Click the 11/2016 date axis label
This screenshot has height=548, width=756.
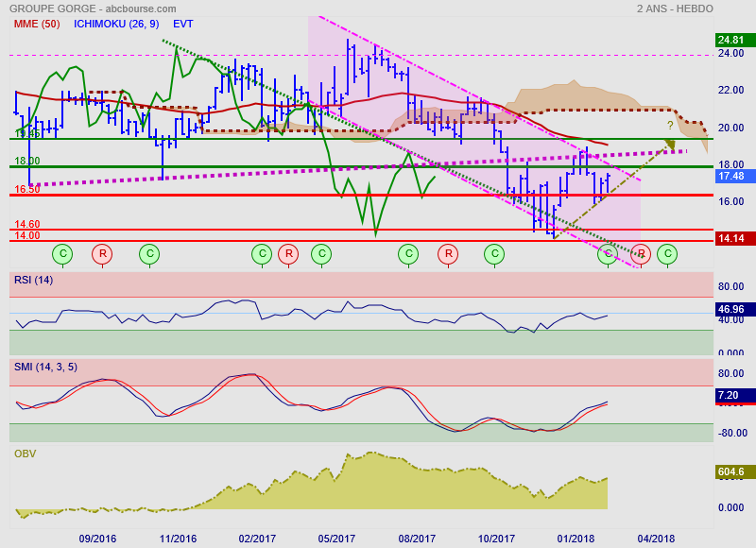point(178,539)
